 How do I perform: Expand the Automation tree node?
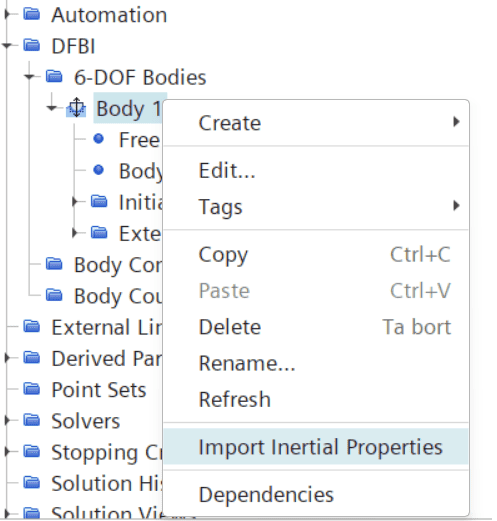[x=7, y=14]
